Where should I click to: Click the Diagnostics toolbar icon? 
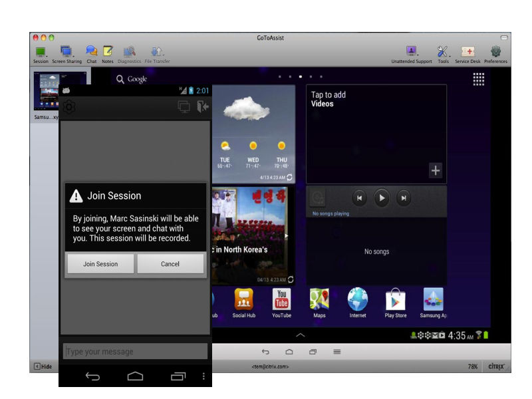[129, 55]
